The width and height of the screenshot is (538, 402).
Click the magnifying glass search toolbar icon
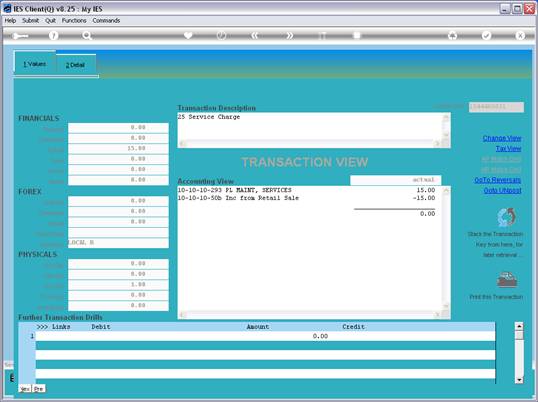pos(87,35)
